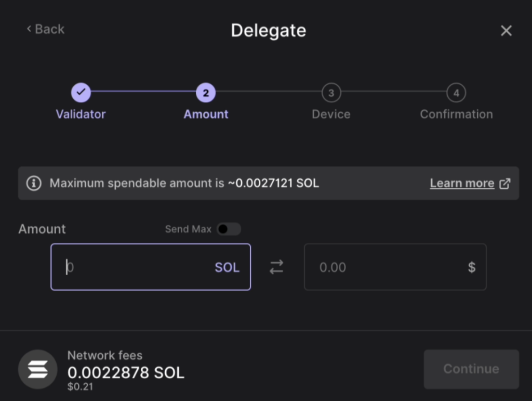The width and height of the screenshot is (532, 401).
Task: Click the currency swap arrows between amount fields
Action: pos(276,267)
